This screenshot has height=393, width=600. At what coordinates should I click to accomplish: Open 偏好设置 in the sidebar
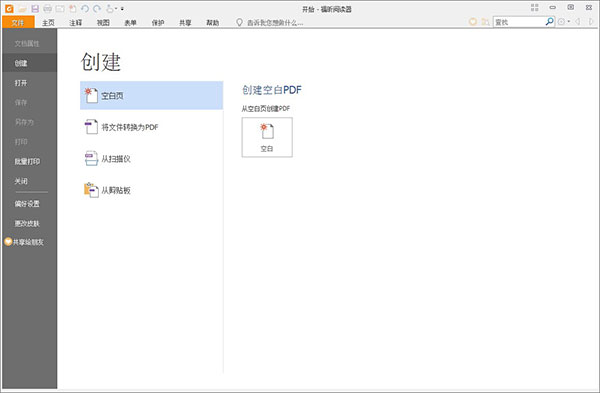pos(27,204)
